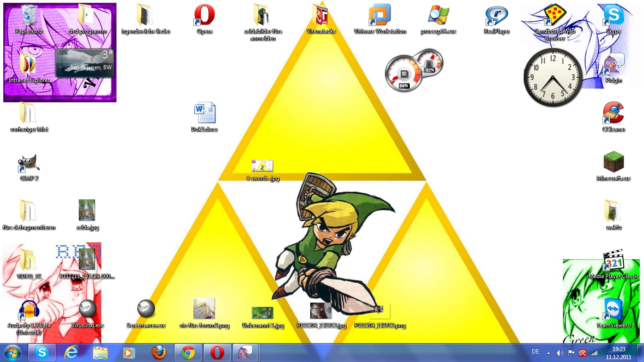Open the Dok2.docx Word document
Image resolution: width=644 pixels, height=362 pixels.
pos(205,114)
